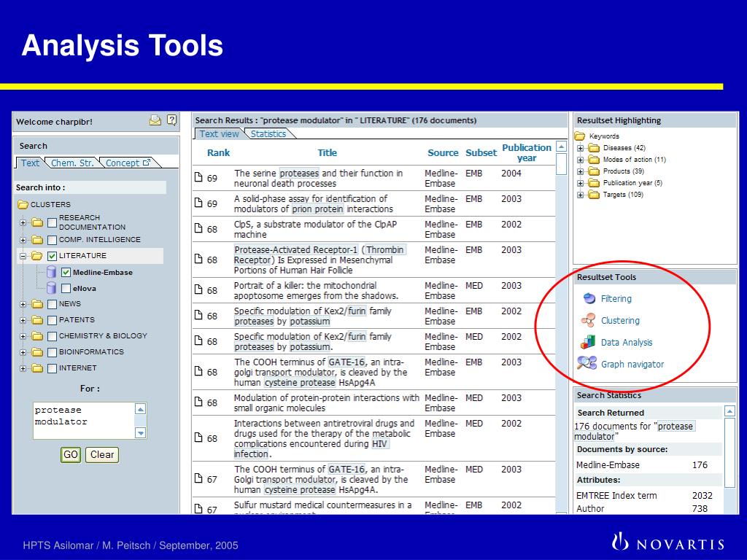Switch to the Text search tab
Image resolution: width=747 pixels, height=560 pixels.
(30, 163)
